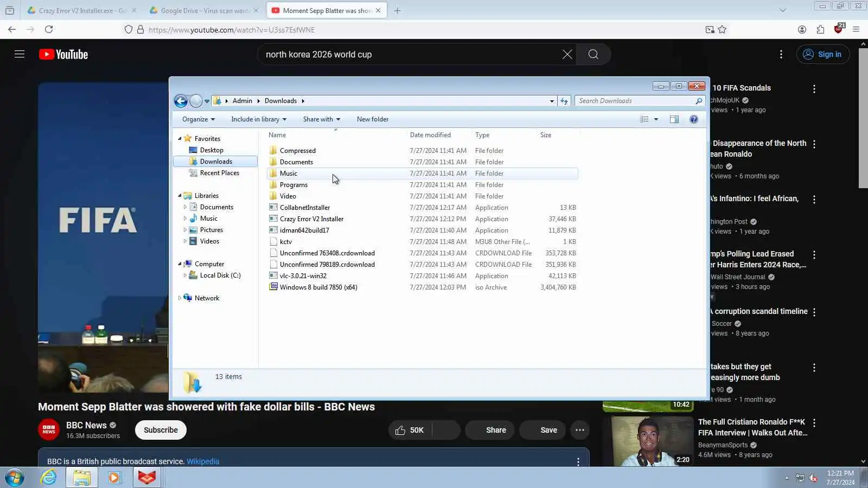Screen dimensions: 868x488
Task: Reload the page in the browser
Action: pos(49,29)
